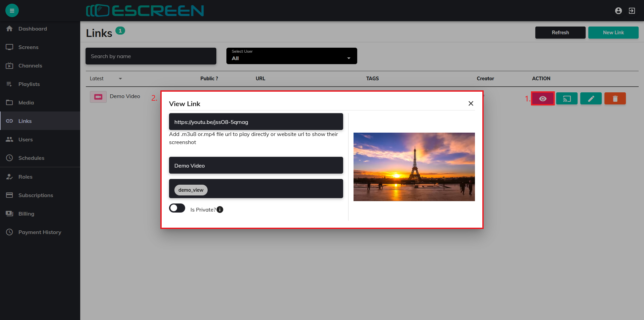Click the Refresh button
This screenshot has height=320, width=644.
560,33
